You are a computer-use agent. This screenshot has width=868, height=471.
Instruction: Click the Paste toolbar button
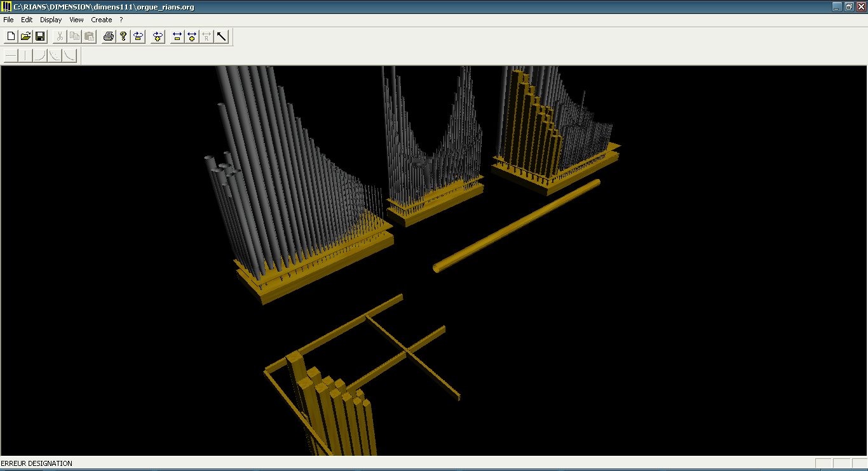click(x=89, y=36)
